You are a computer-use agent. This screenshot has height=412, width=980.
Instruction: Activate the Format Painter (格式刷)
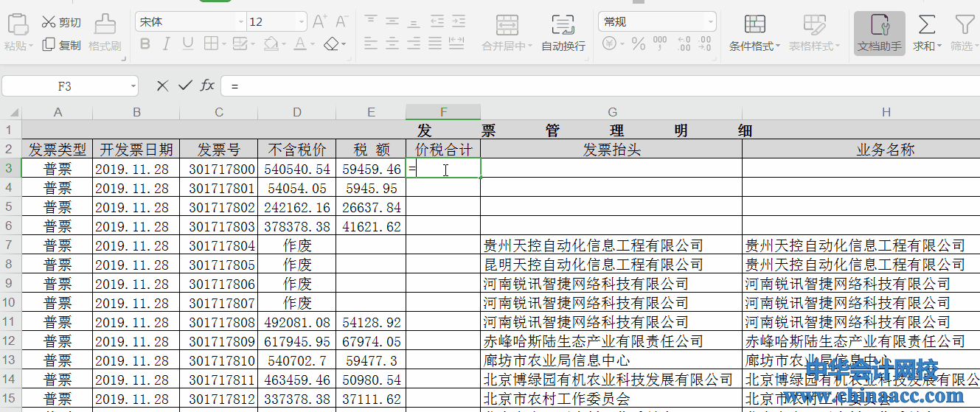coord(105,32)
